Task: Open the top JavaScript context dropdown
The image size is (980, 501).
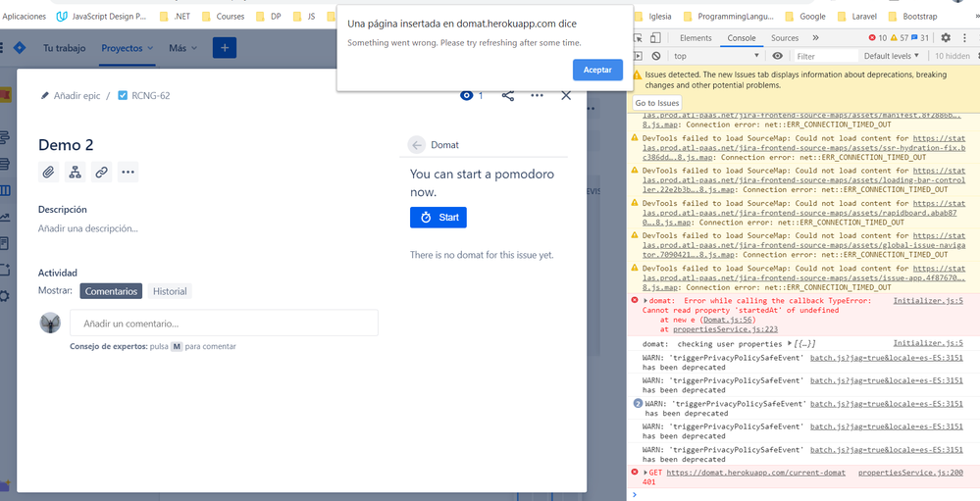Action: (x=717, y=56)
